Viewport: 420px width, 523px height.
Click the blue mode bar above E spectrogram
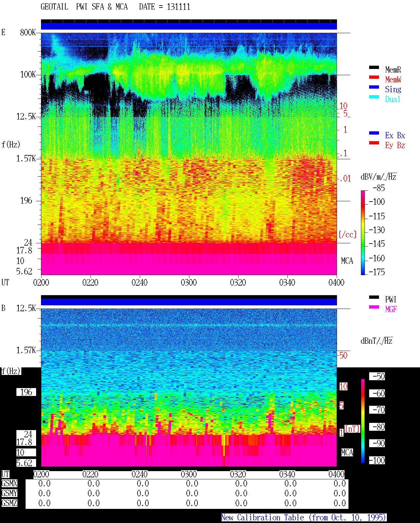point(189,26)
